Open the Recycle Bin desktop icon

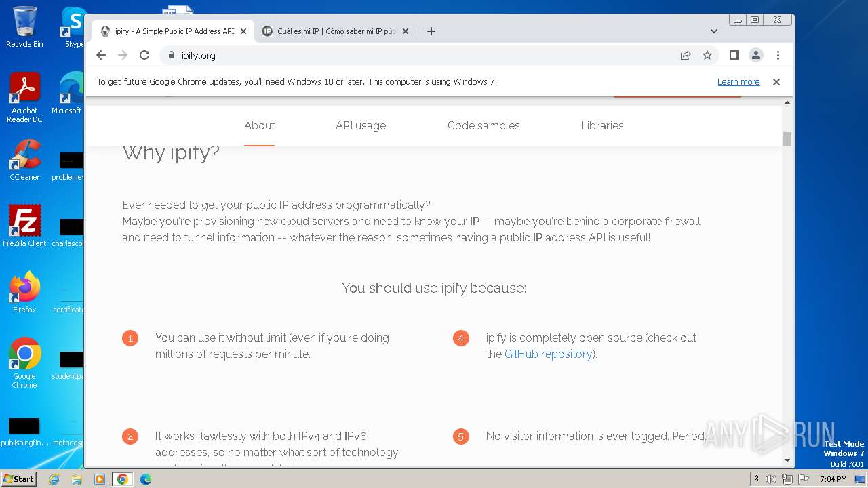[x=24, y=27]
